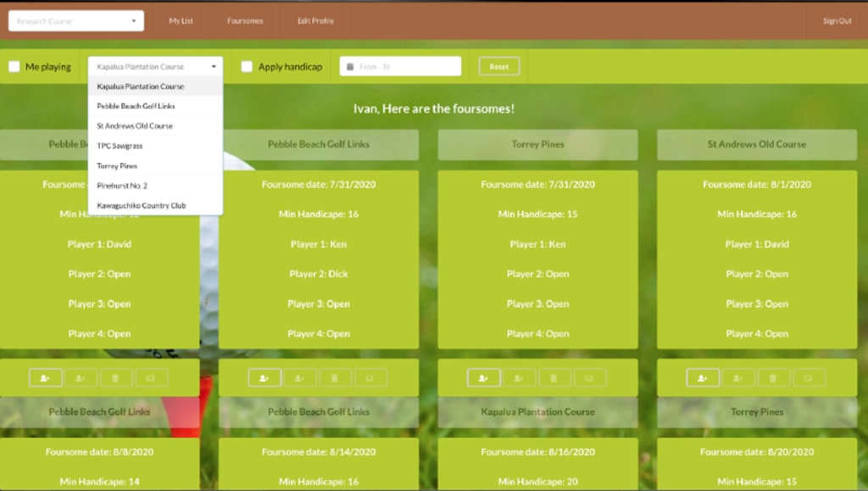Join the Torrey Pines 7/31/2020 foursome

coord(484,378)
